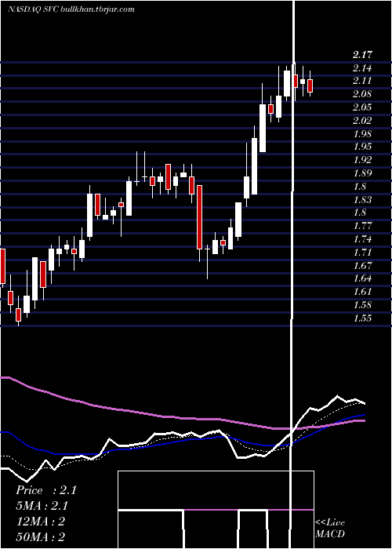
Task: Click the 'Price : 2.1' readout
Action: 45,490
